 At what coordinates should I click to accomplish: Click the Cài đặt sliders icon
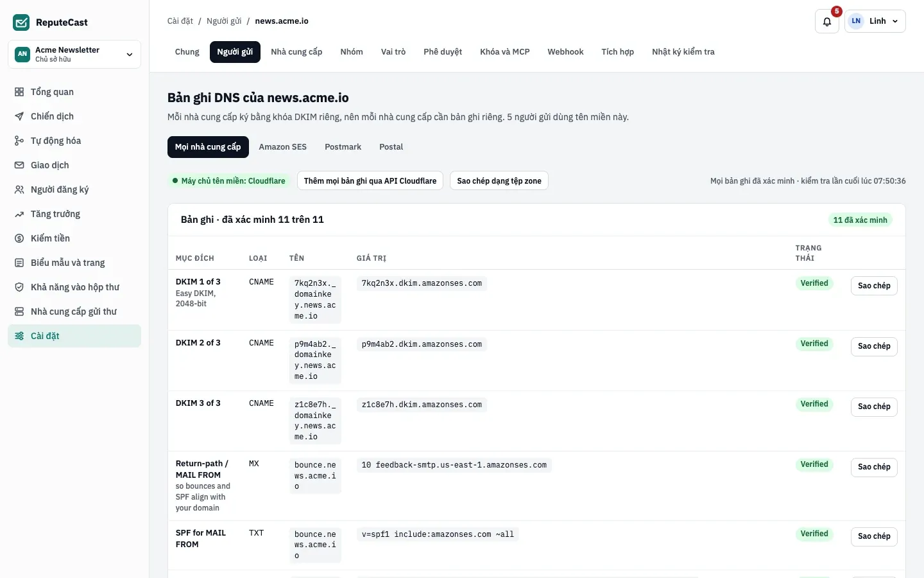click(19, 336)
